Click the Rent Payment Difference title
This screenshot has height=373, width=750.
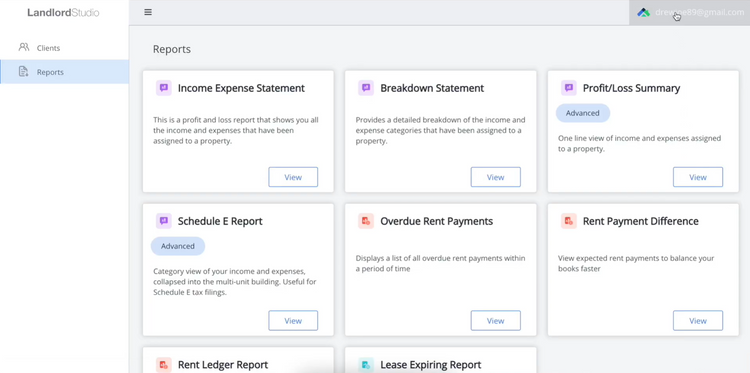click(640, 221)
